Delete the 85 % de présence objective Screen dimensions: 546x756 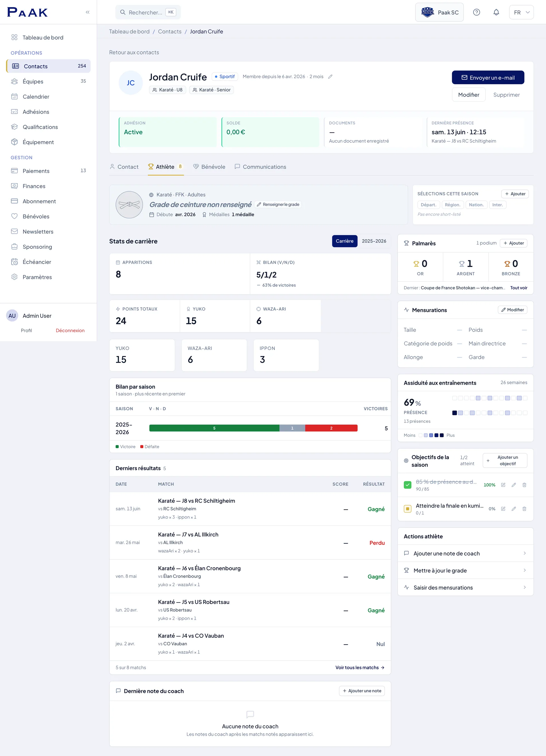(524, 485)
